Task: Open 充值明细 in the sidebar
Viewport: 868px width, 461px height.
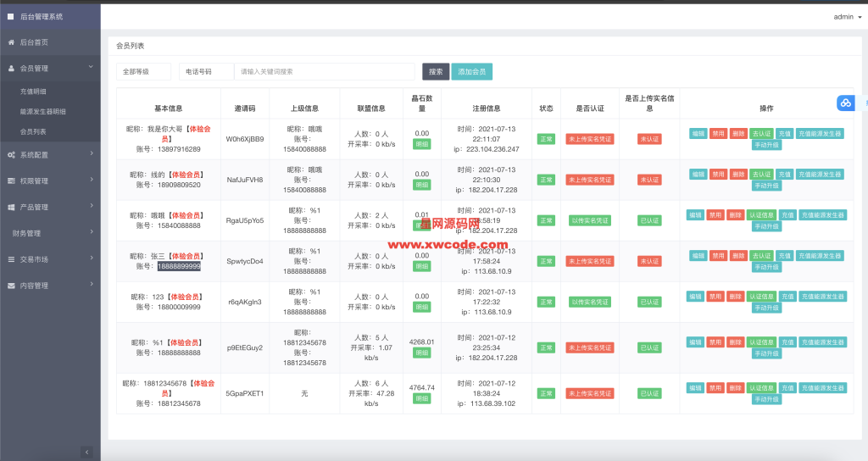Action: tap(34, 91)
